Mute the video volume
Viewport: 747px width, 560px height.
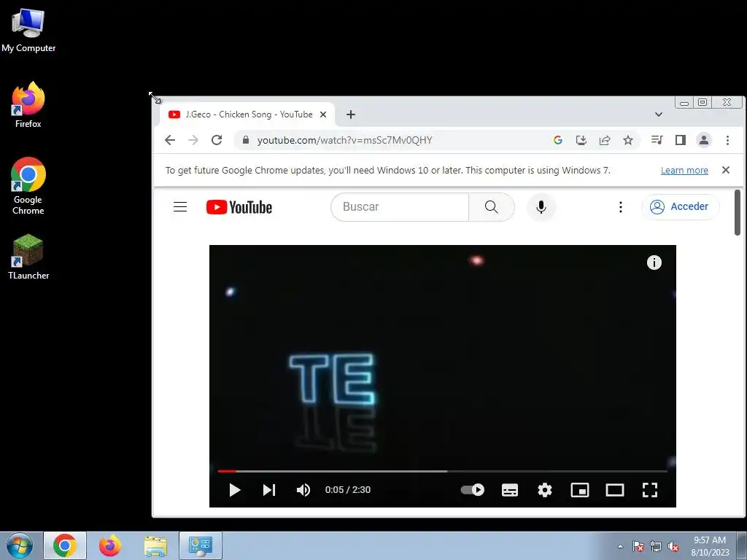pos(303,490)
